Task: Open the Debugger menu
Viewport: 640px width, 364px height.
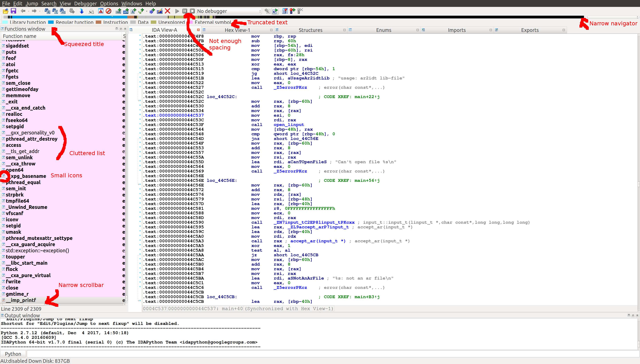Action: (85, 3)
